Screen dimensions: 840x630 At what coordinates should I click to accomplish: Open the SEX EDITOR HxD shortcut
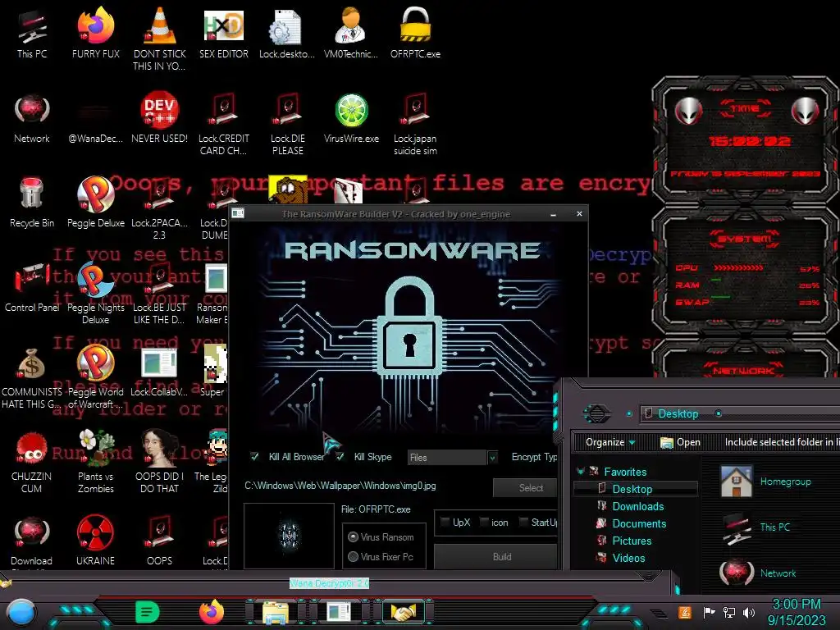click(x=223, y=33)
